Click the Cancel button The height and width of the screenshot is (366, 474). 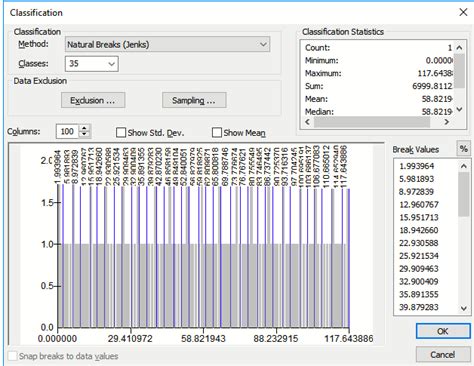click(x=443, y=354)
